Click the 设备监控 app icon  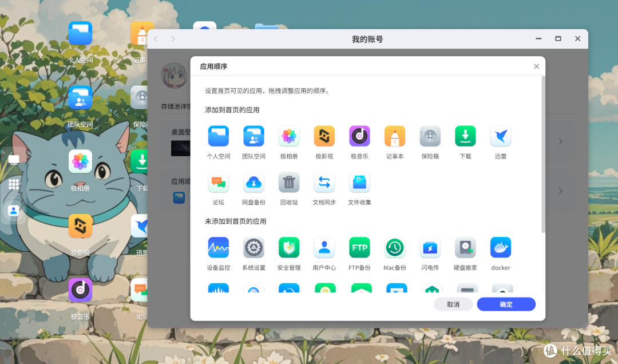(219, 248)
